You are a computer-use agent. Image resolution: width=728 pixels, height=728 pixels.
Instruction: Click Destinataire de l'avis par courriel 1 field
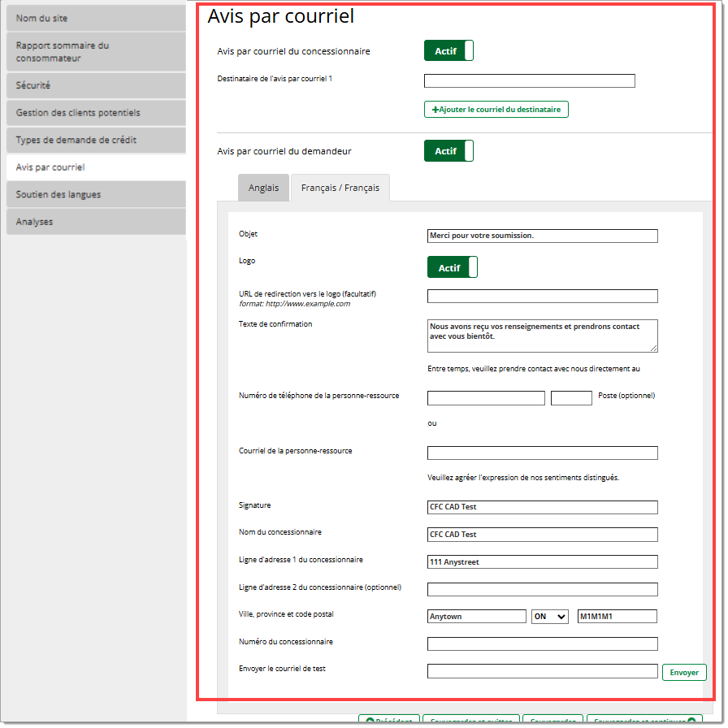(529, 80)
